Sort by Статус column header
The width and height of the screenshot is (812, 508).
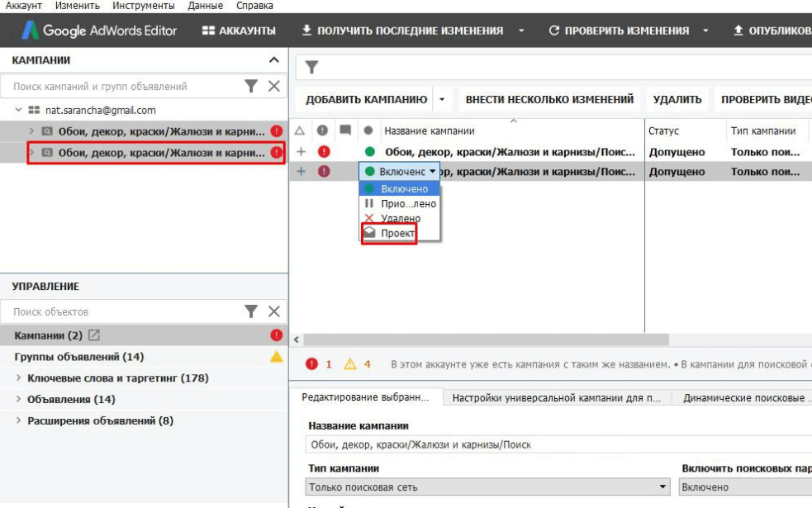[663, 131]
